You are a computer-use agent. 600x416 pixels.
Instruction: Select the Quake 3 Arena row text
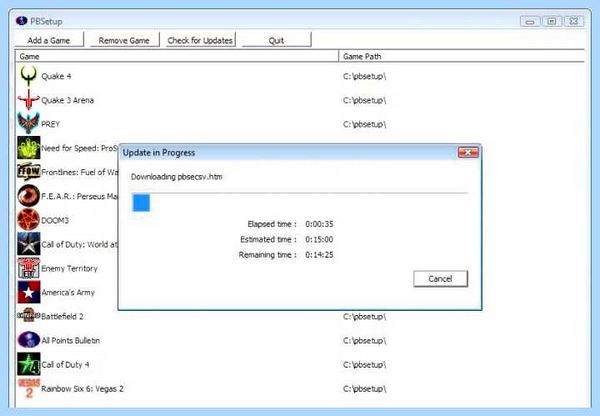(x=67, y=100)
